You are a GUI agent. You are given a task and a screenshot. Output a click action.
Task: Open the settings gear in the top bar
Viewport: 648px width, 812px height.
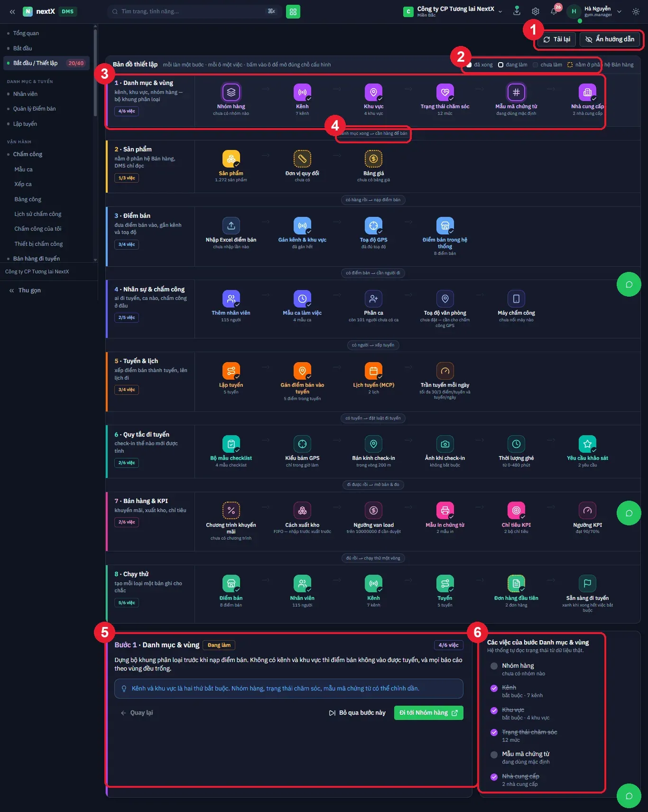pos(536,11)
